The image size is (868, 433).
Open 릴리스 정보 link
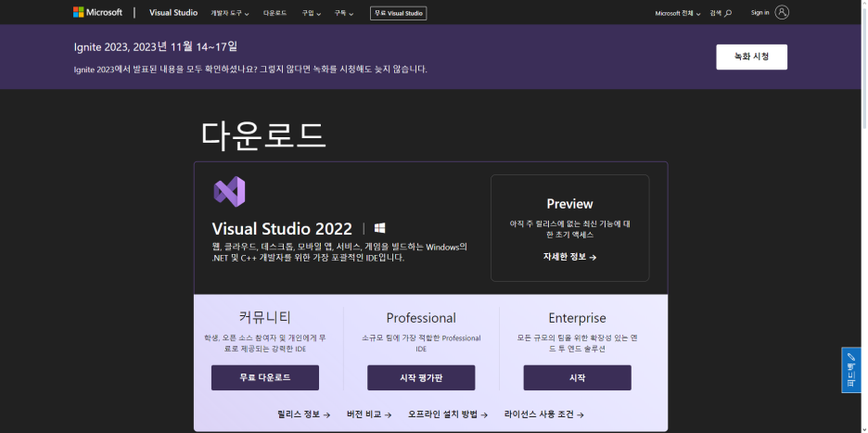point(304,414)
